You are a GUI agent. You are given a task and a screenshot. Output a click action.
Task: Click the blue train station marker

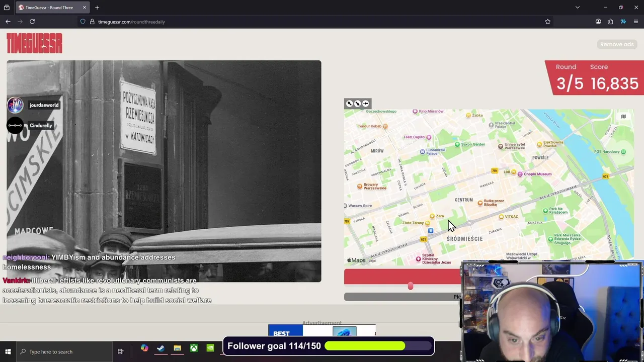pyautogui.click(x=430, y=231)
